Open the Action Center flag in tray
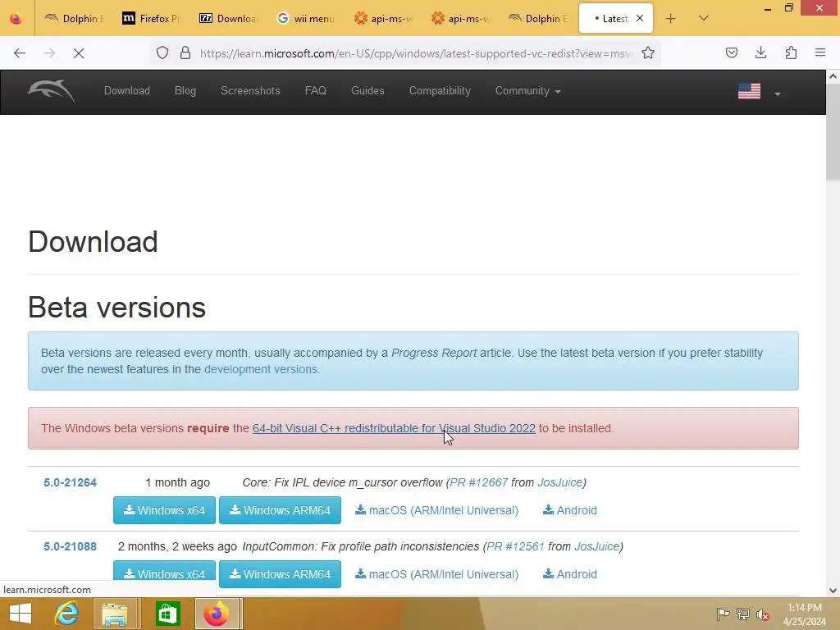This screenshot has width=840, height=630. pos(723,614)
